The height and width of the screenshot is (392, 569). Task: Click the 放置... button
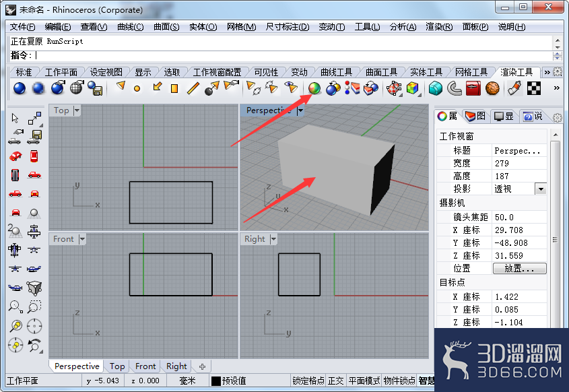(519, 268)
